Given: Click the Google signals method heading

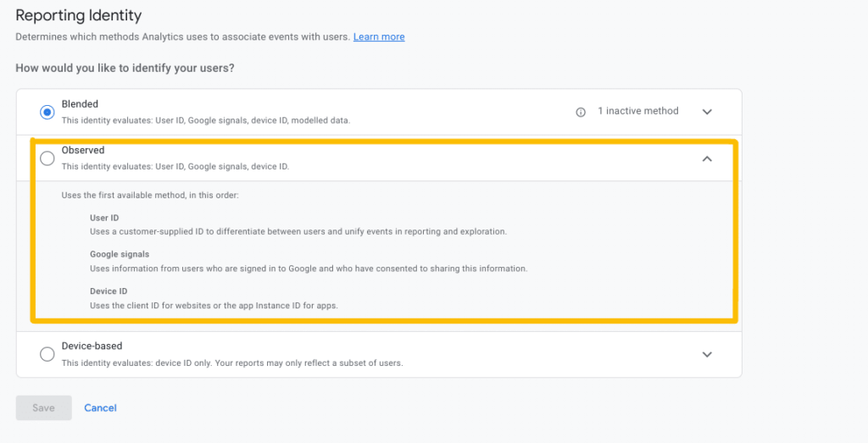Looking at the screenshot, I should 120,254.
